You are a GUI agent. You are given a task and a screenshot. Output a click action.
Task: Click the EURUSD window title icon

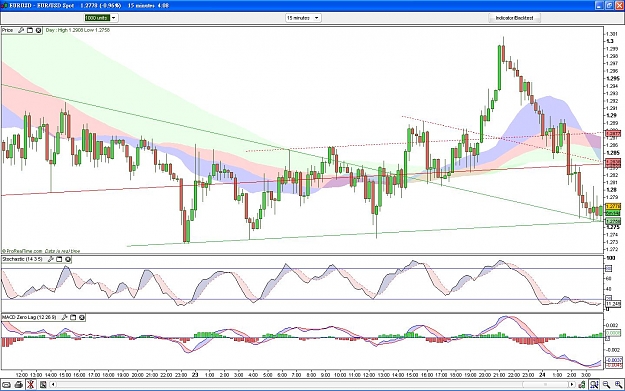click(x=5, y=6)
